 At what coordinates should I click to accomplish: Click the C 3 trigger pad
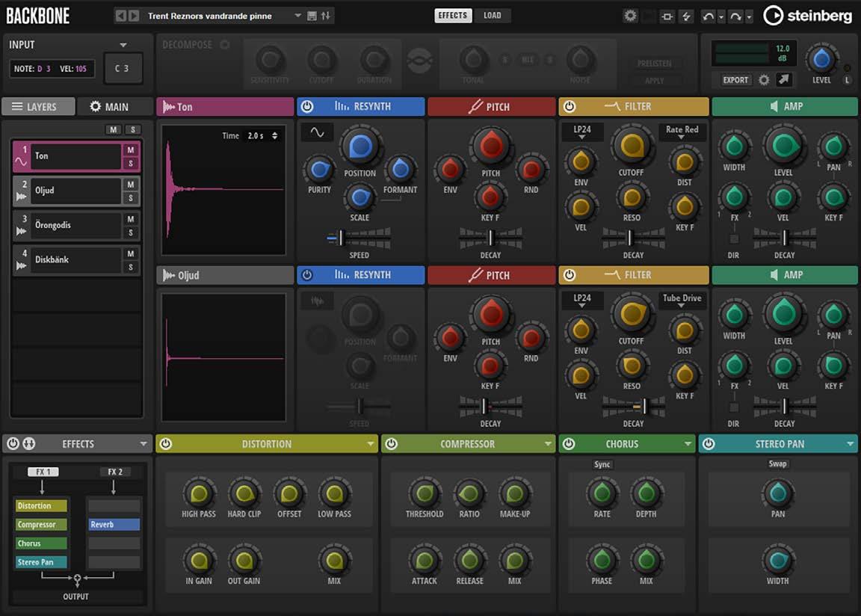(x=123, y=69)
